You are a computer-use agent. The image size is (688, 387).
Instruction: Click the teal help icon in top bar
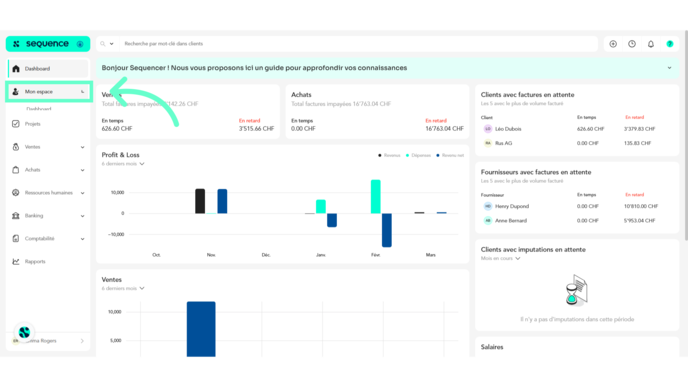[x=670, y=44]
